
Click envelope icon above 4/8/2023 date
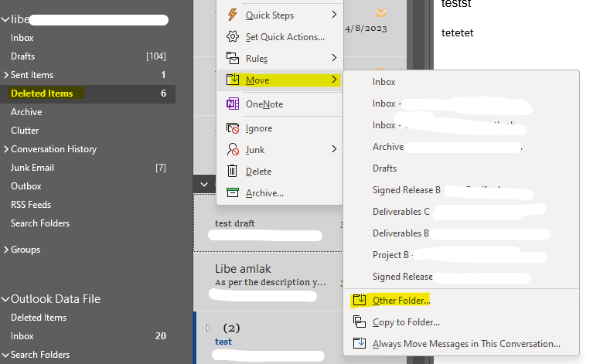pos(381,14)
